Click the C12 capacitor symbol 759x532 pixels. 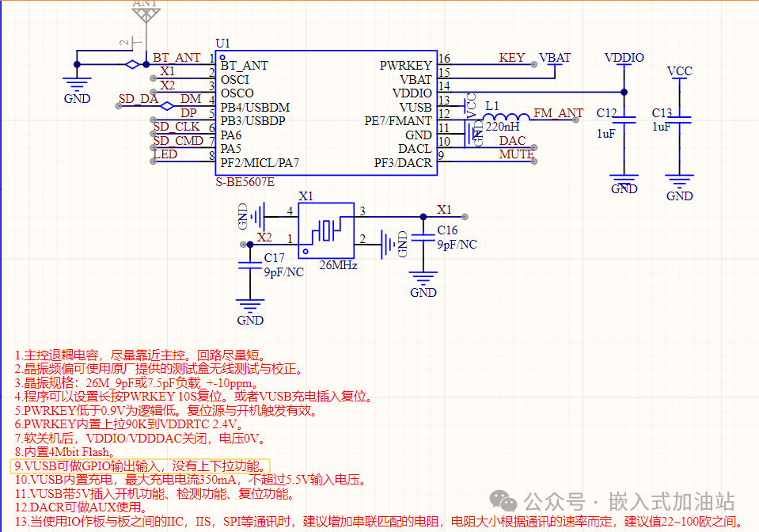[624, 120]
